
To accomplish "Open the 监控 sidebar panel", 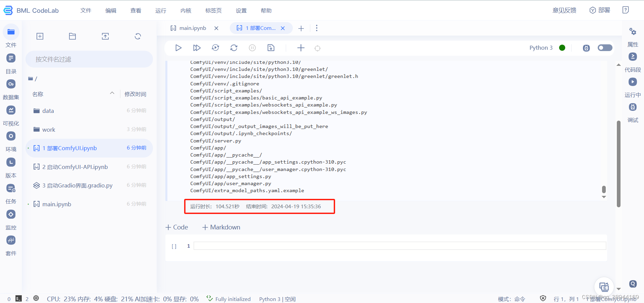I will pos(11,214).
